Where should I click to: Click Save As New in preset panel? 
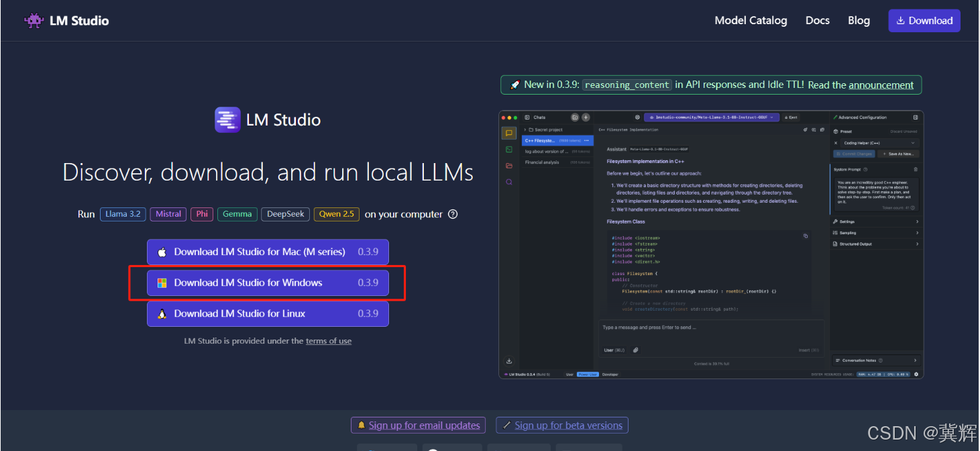click(x=899, y=154)
